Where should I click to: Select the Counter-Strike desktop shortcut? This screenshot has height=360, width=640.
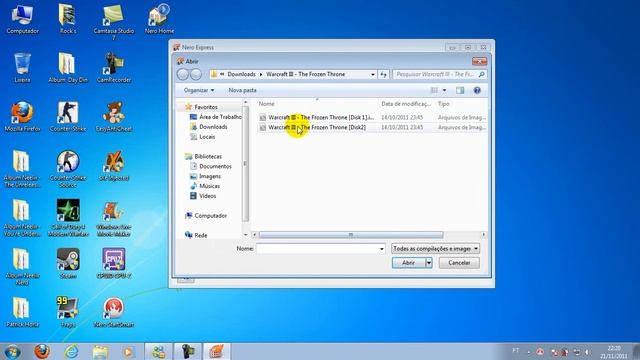click(68, 117)
